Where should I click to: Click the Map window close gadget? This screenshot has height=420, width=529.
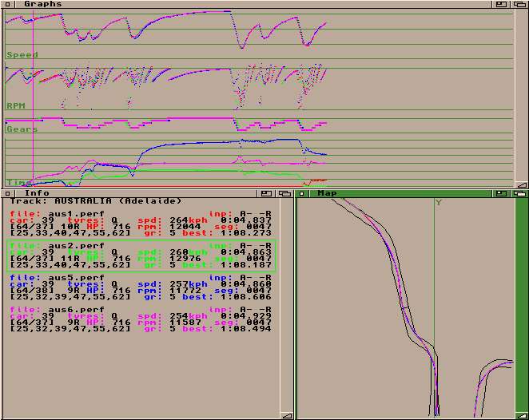(302, 193)
